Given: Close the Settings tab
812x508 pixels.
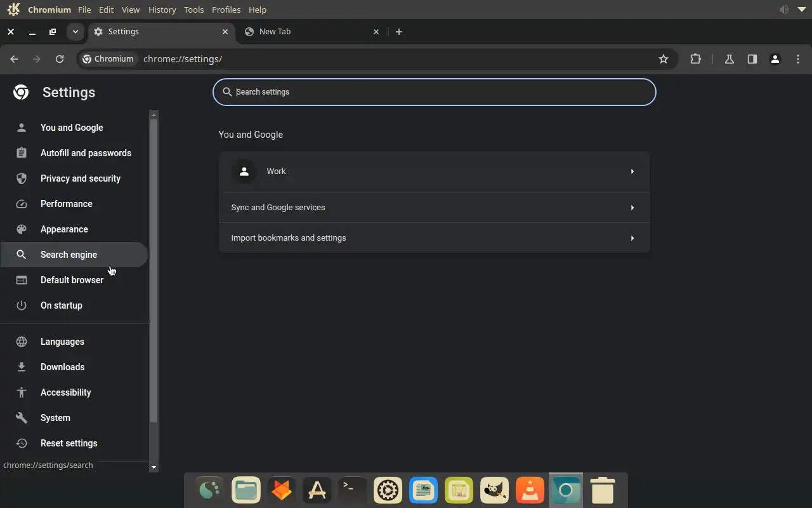Looking at the screenshot, I should click(x=225, y=32).
